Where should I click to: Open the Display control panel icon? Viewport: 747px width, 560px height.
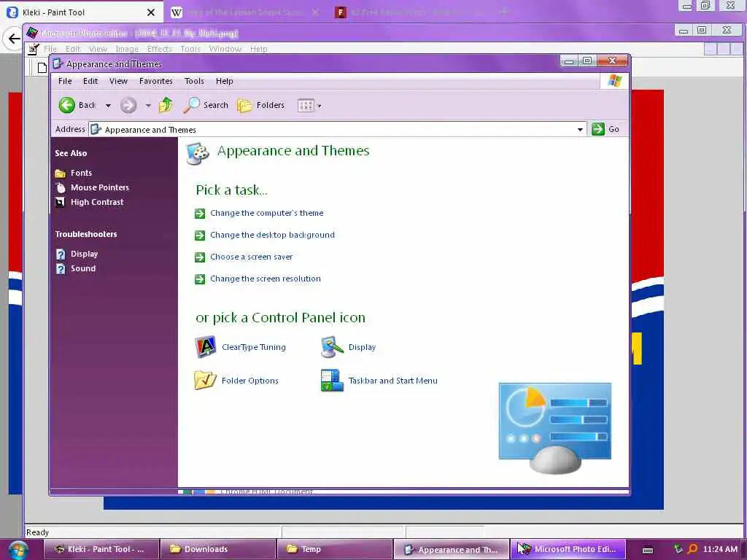pos(332,347)
